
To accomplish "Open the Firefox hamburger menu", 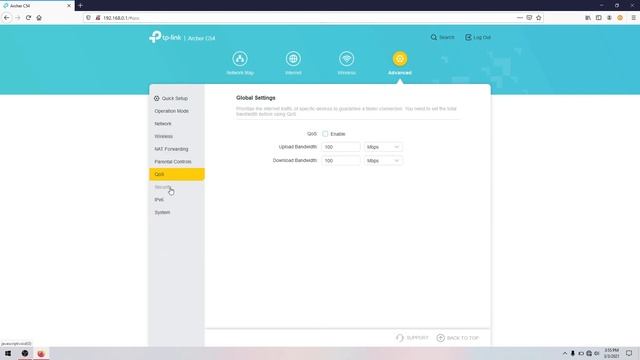I will tap(633, 18).
